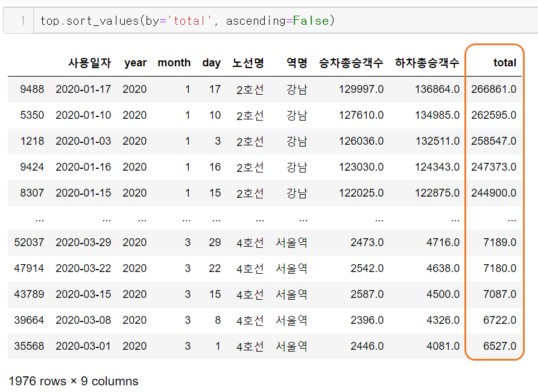This screenshot has width=538, height=392.
Task: Select the 하차총승객수 column header
Action: (427, 63)
